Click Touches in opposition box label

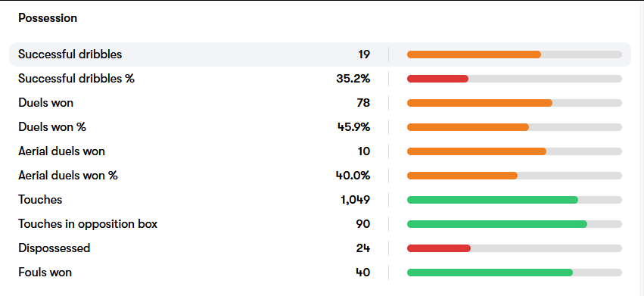pyautogui.click(x=88, y=224)
